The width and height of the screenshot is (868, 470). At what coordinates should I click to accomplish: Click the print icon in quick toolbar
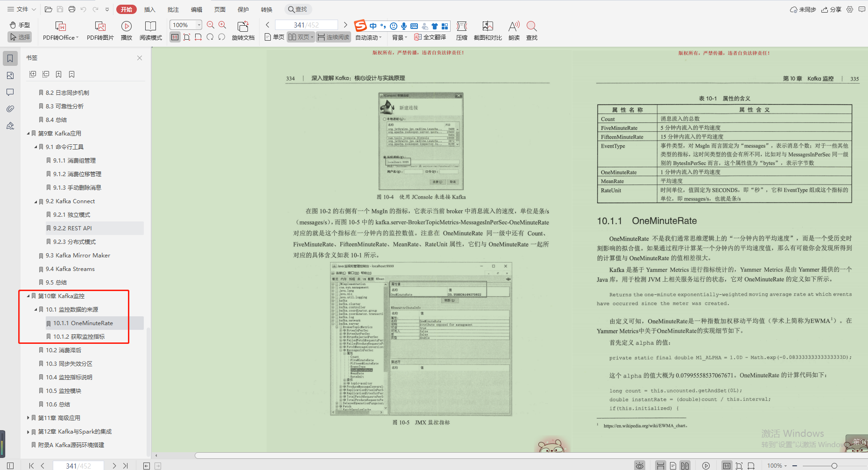(71, 9)
